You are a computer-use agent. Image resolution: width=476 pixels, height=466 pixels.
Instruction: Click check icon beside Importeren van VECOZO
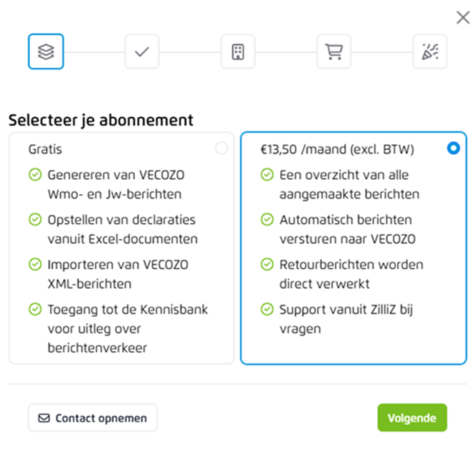click(34, 265)
